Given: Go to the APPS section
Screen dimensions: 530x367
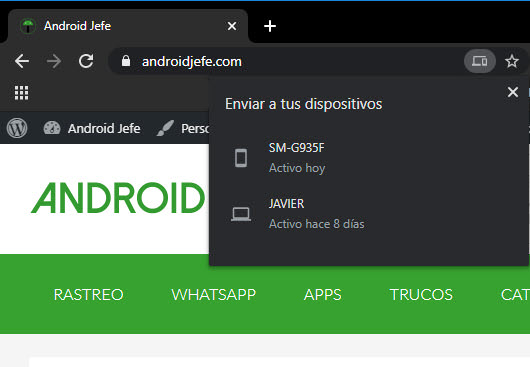Looking at the screenshot, I should [323, 295].
